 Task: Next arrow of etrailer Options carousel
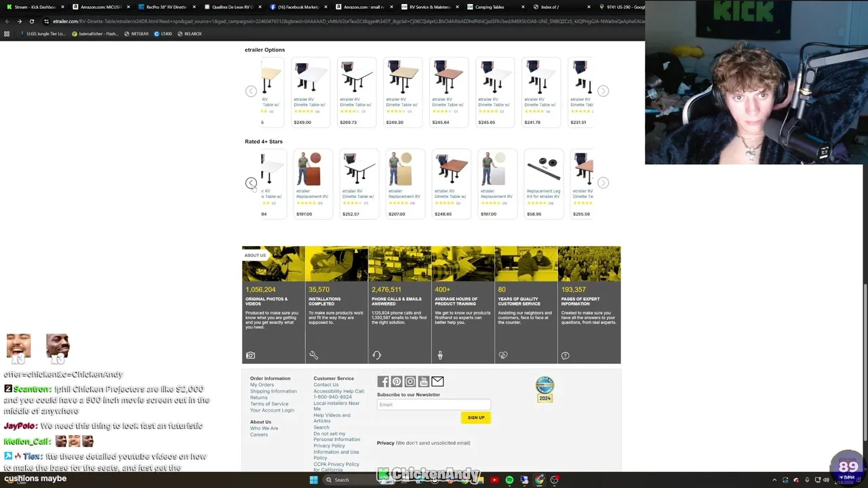point(603,91)
